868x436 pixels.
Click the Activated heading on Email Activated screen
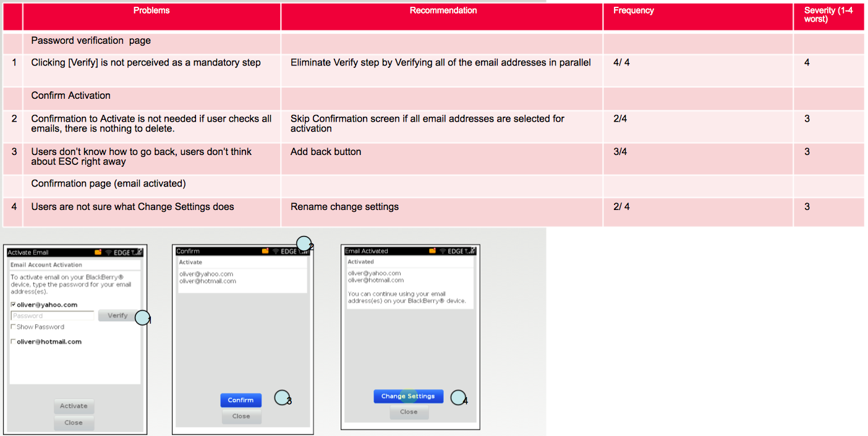361,262
